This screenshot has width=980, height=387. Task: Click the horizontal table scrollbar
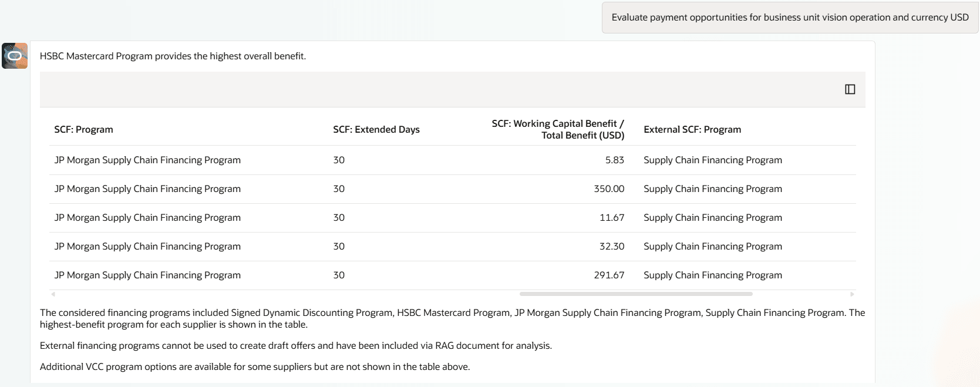(636, 294)
